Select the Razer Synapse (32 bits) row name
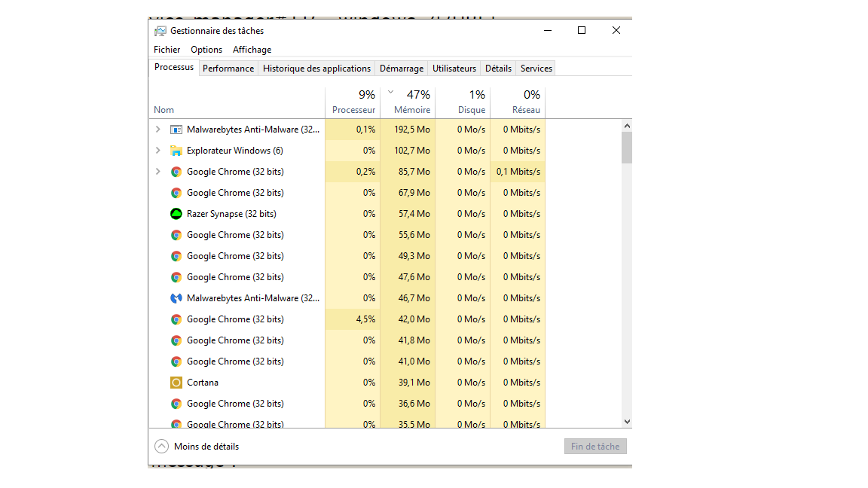 click(231, 214)
